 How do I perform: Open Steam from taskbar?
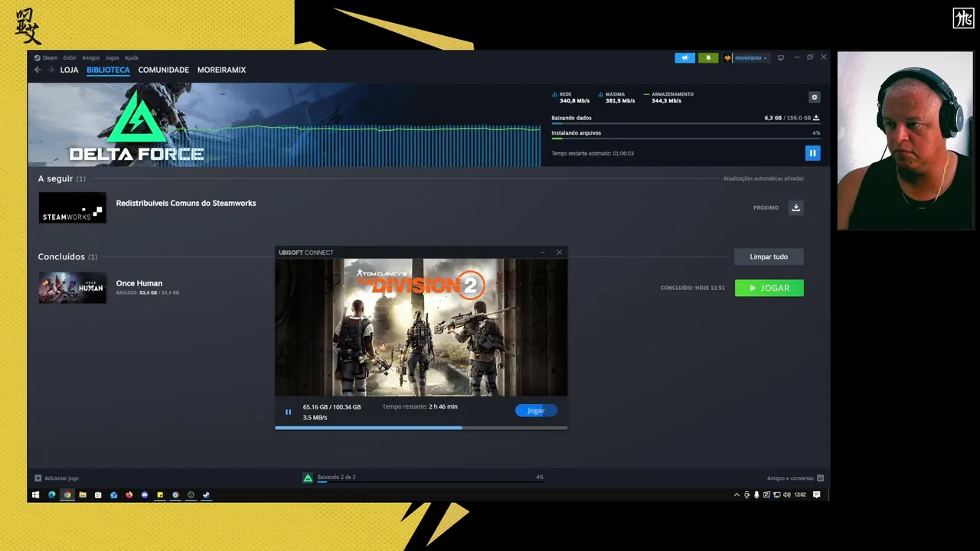pyautogui.click(x=206, y=494)
